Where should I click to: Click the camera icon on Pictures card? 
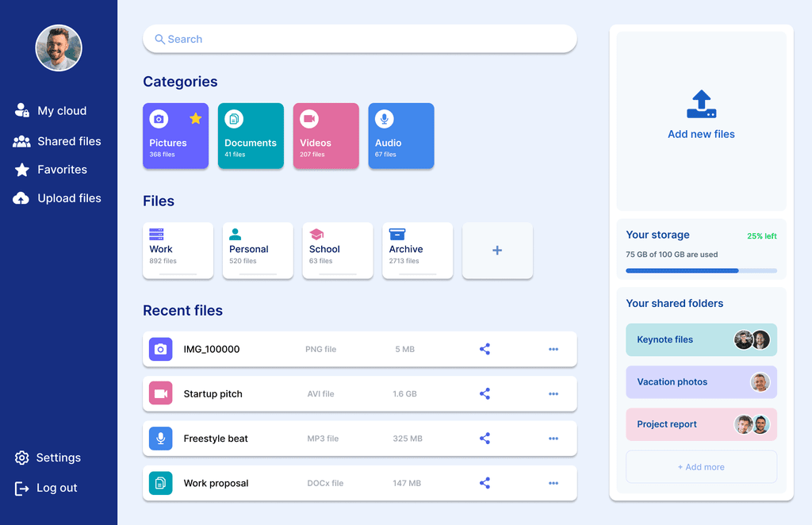(159, 119)
